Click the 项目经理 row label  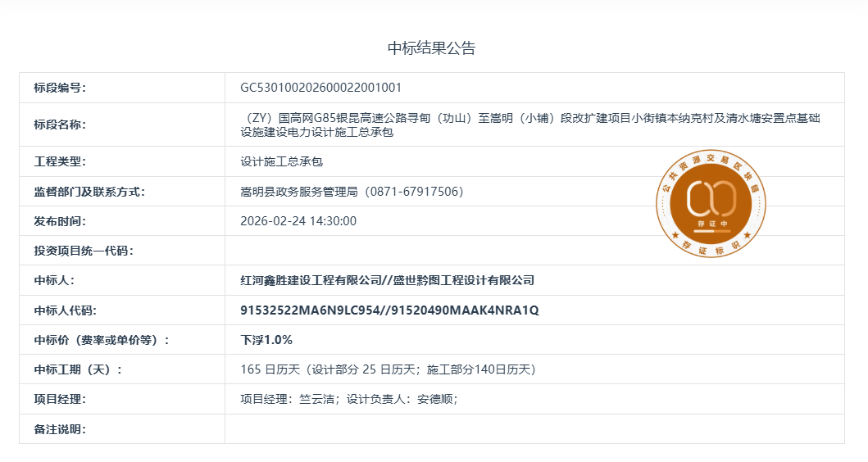(60, 400)
